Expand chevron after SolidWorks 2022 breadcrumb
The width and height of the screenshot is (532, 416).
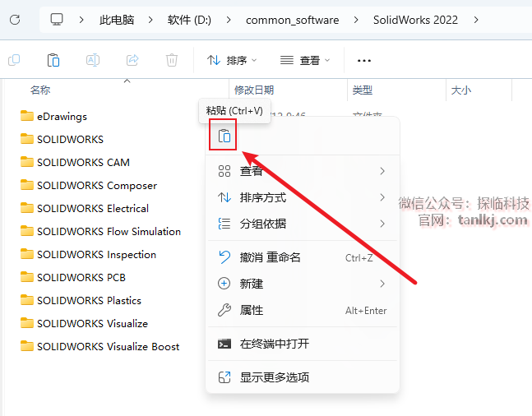pos(476,20)
